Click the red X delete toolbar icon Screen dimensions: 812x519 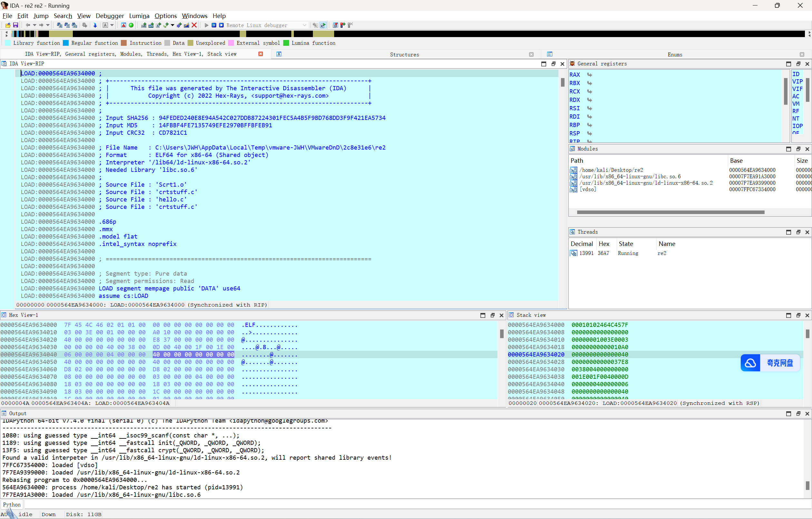(194, 25)
